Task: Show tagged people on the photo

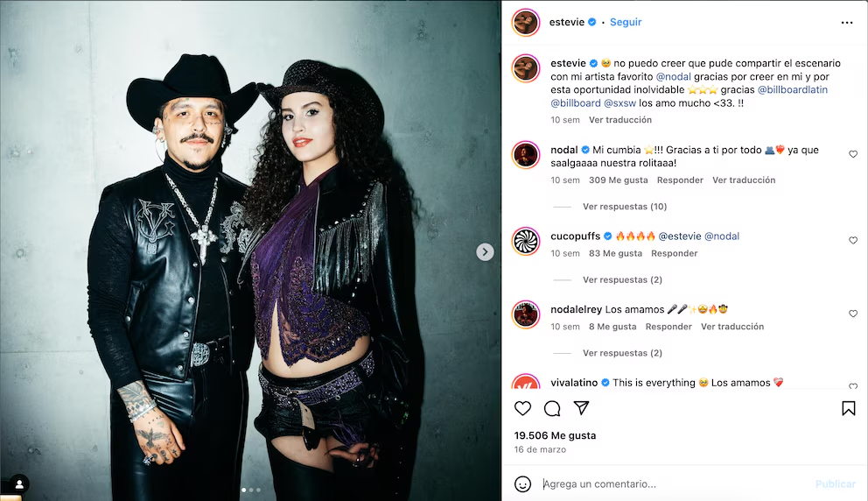Action: click(19, 484)
